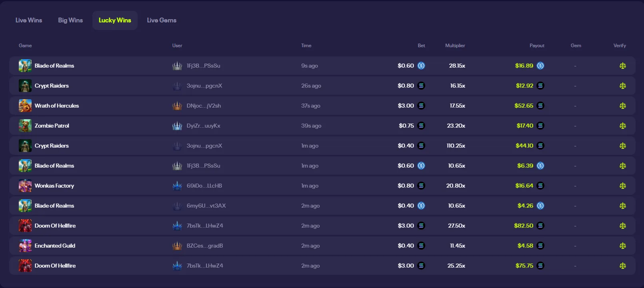Open the Wonkas Factory game link
The width and height of the screenshot is (644, 288).
(x=54, y=186)
